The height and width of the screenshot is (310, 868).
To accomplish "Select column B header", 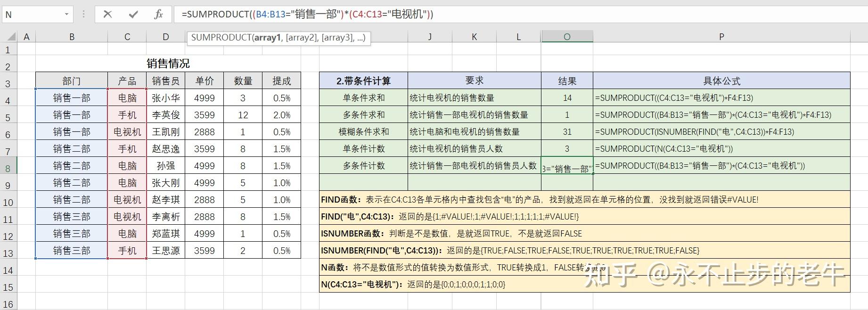I will tap(72, 37).
